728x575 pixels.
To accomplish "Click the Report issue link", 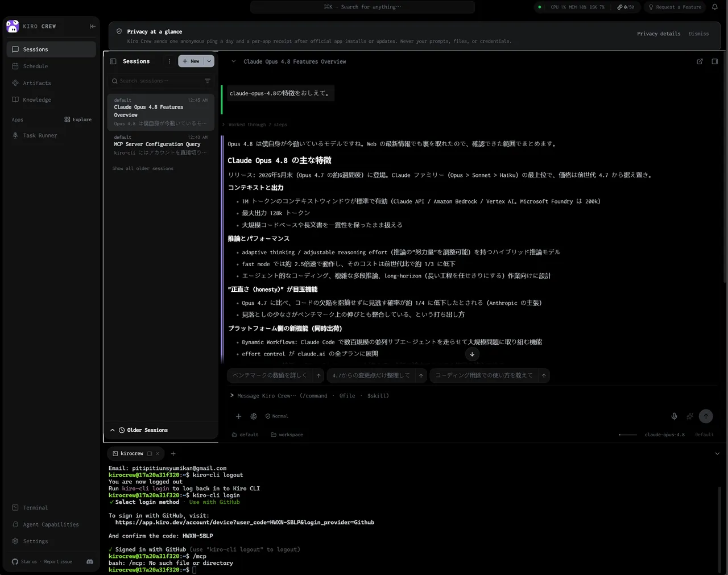I will 58,561.
